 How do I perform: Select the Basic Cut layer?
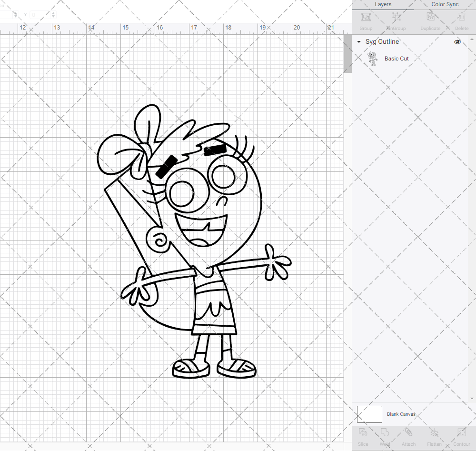pos(397,58)
